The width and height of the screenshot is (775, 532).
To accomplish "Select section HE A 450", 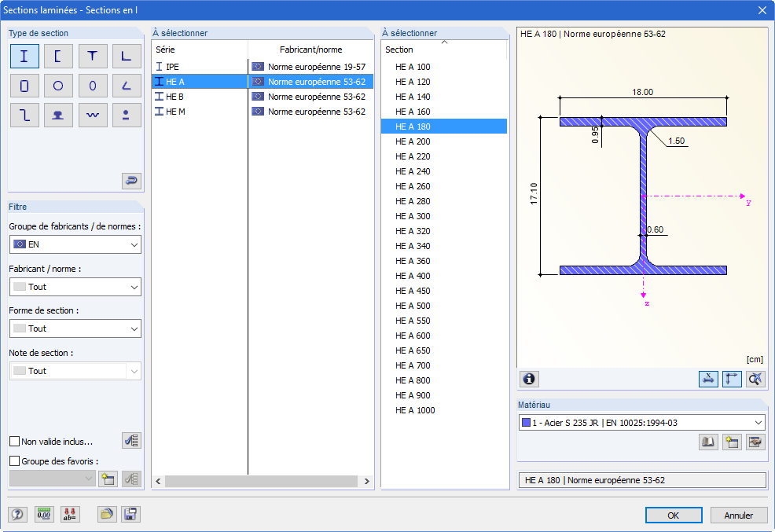I will pyautogui.click(x=444, y=291).
